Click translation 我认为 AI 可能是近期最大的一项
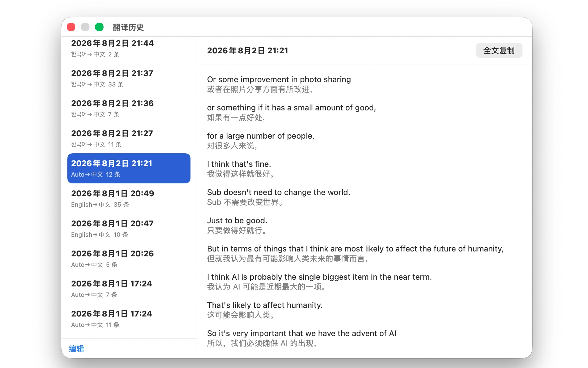This screenshot has height=368, width=588. pyautogui.click(x=266, y=287)
